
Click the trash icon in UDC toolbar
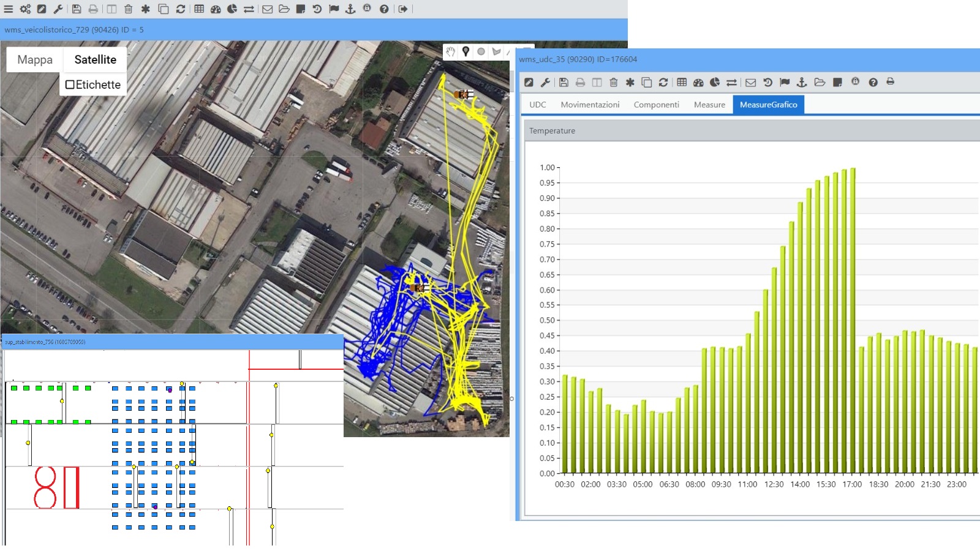click(x=613, y=82)
